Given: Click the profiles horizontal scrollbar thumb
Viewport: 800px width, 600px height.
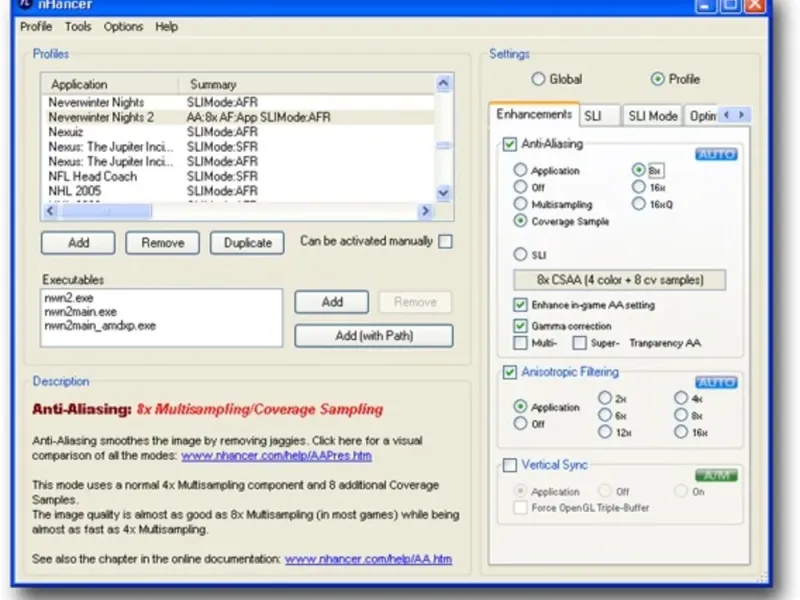Looking at the screenshot, I should coord(106,211).
